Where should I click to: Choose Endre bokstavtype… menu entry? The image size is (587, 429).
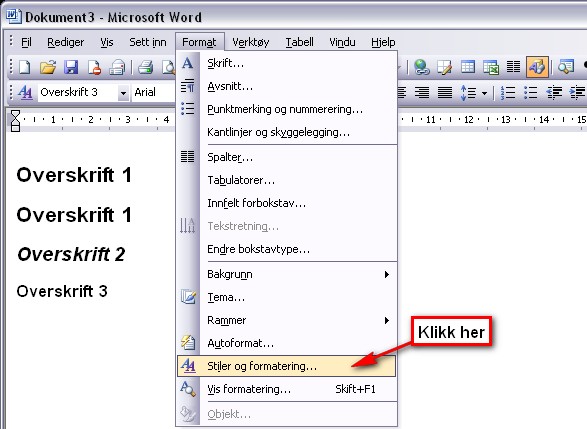point(286,249)
